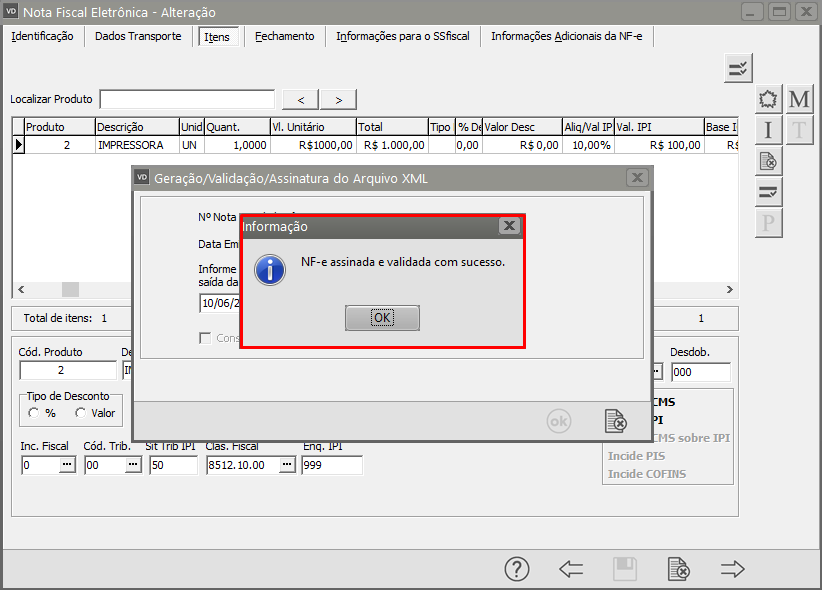Click the 10,00% IPI rate cell
The width and height of the screenshot is (822, 590).
588,145
